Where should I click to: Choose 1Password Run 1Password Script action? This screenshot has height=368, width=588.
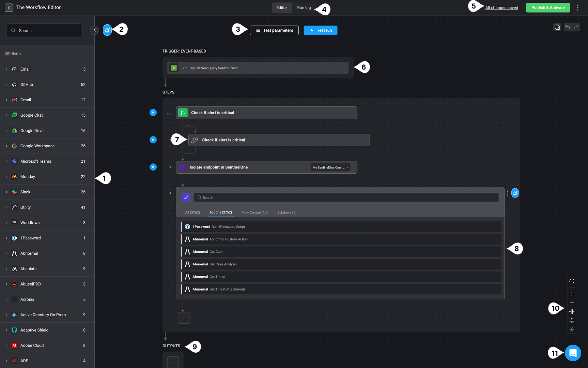coord(341,227)
